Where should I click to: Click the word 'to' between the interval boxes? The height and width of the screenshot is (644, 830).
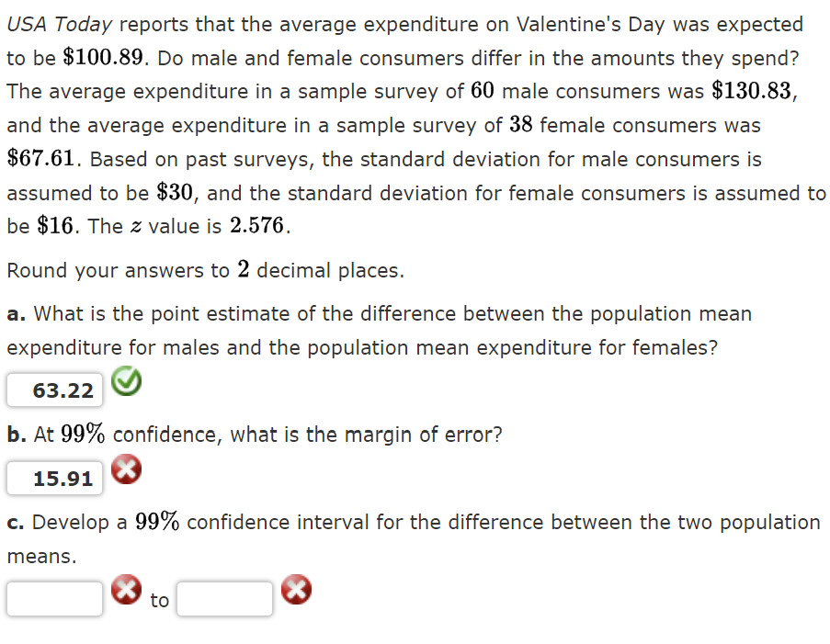tap(159, 600)
